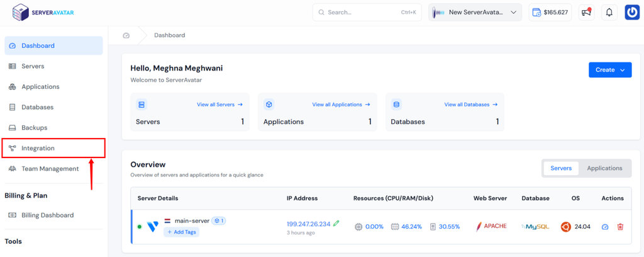Screen dimensions: 644x257
Task: Click the Disk storage icon
Action: [x=433, y=227]
